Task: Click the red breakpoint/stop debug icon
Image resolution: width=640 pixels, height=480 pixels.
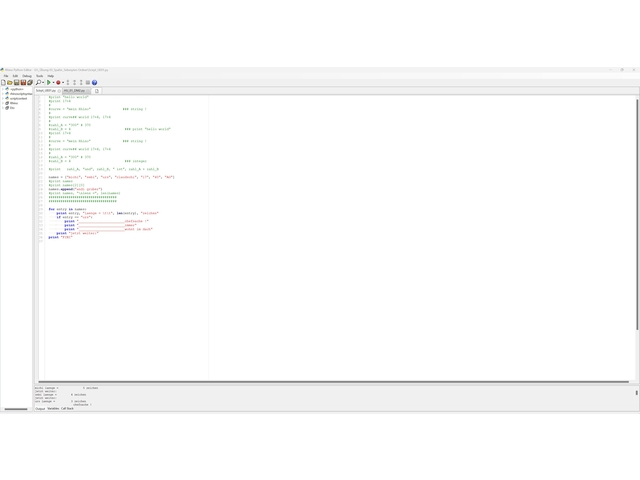Action: point(58,82)
